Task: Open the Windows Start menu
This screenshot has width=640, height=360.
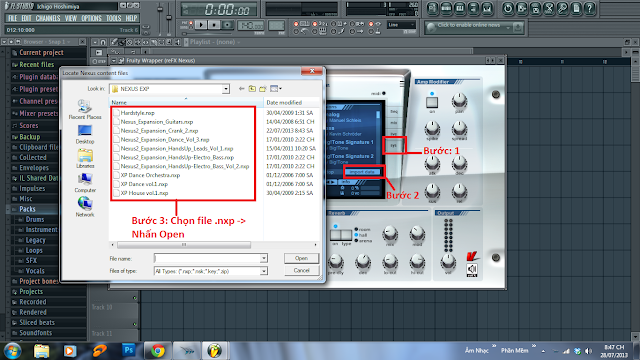Action: [12, 351]
